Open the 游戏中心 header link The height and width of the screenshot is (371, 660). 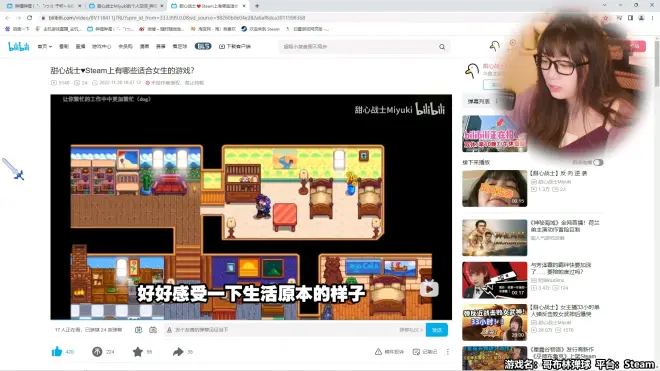point(101,46)
